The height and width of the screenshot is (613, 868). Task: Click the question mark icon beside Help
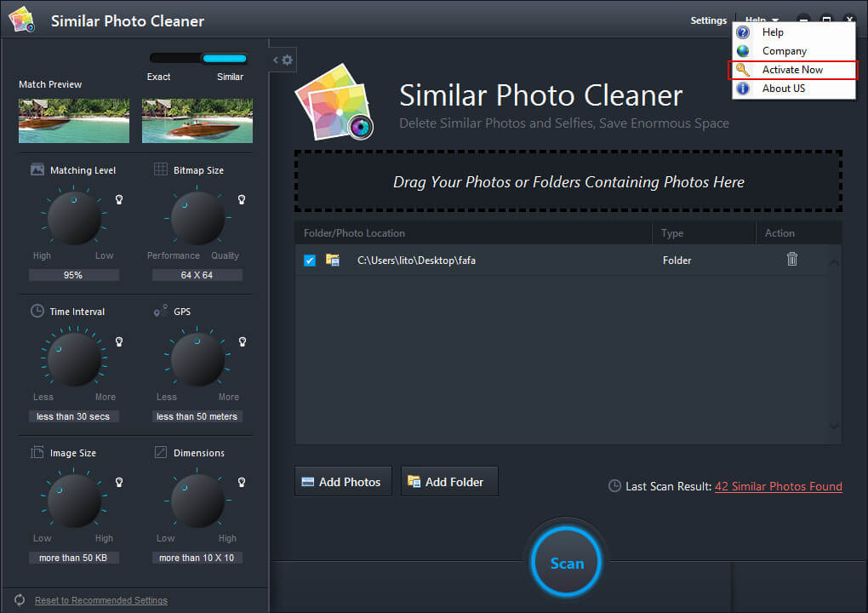click(x=743, y=32)
